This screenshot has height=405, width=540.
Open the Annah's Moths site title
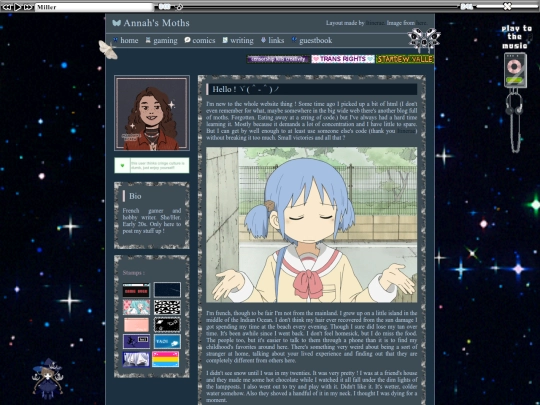point(156,23)
